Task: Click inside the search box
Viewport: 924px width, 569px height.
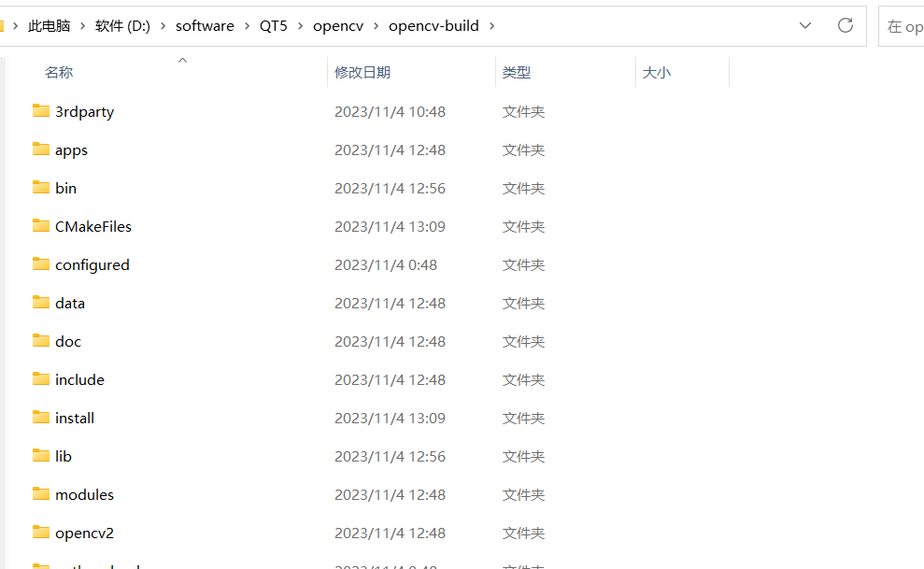Action: (906, 25)
